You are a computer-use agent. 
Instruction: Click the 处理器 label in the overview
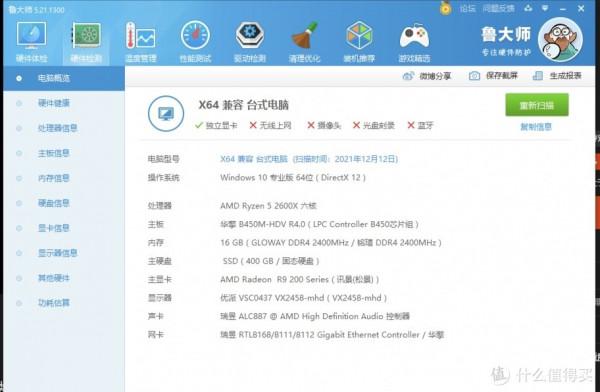[x=160, y=206]
